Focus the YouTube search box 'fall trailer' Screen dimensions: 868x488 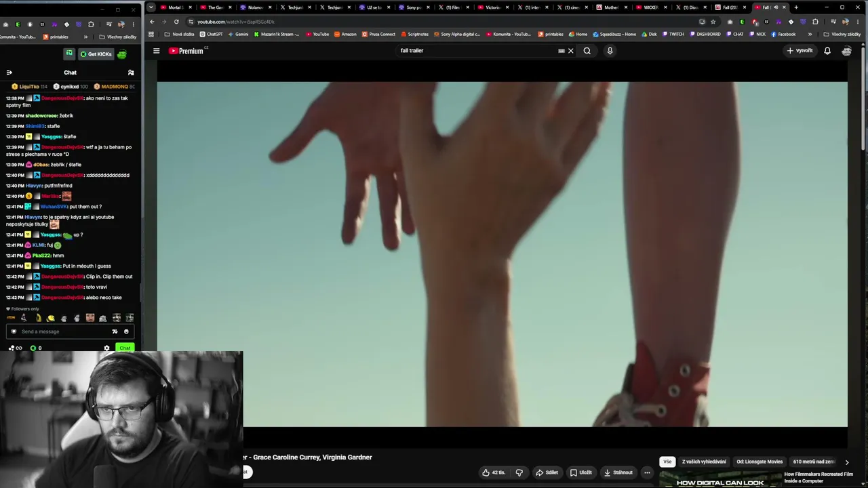[475, 51]
